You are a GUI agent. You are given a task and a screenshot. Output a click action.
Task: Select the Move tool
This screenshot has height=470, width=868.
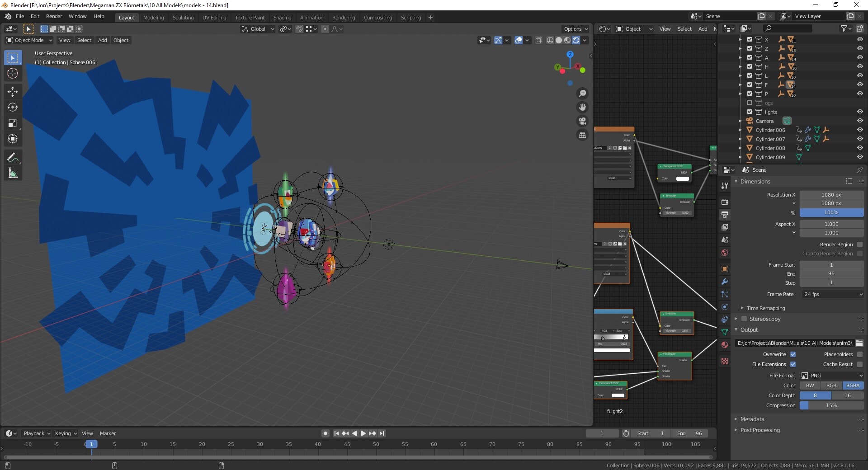pos(13,92)
